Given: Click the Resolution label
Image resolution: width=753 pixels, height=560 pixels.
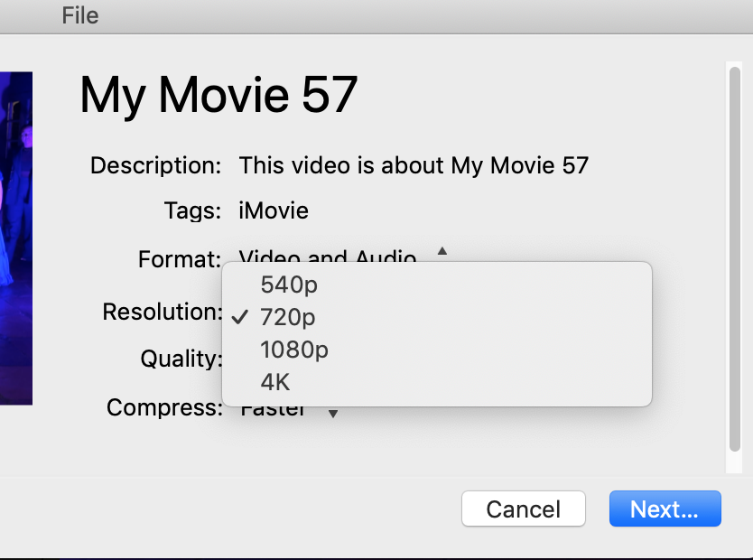Looking at the screenshot, I should tap(163, 312).
